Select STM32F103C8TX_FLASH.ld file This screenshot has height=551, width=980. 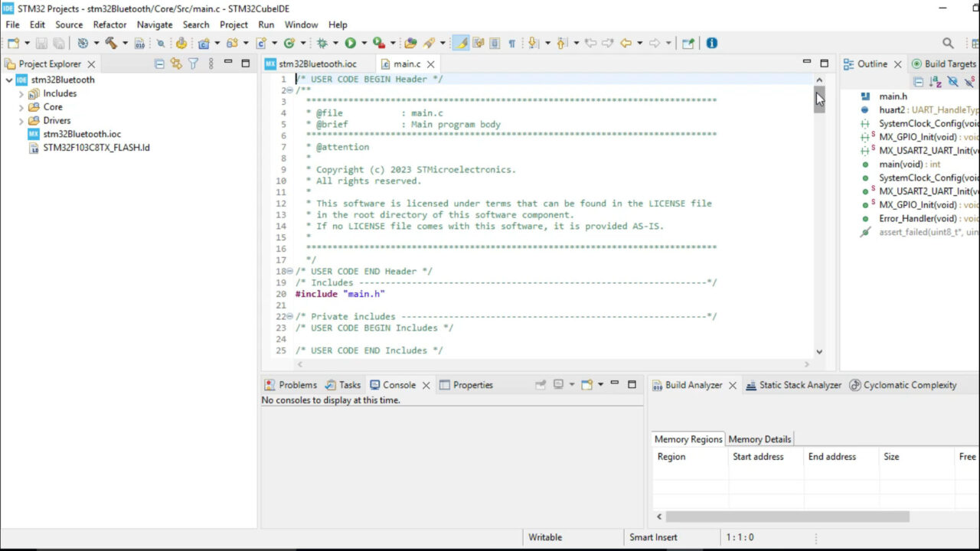(x=89, y=148)
